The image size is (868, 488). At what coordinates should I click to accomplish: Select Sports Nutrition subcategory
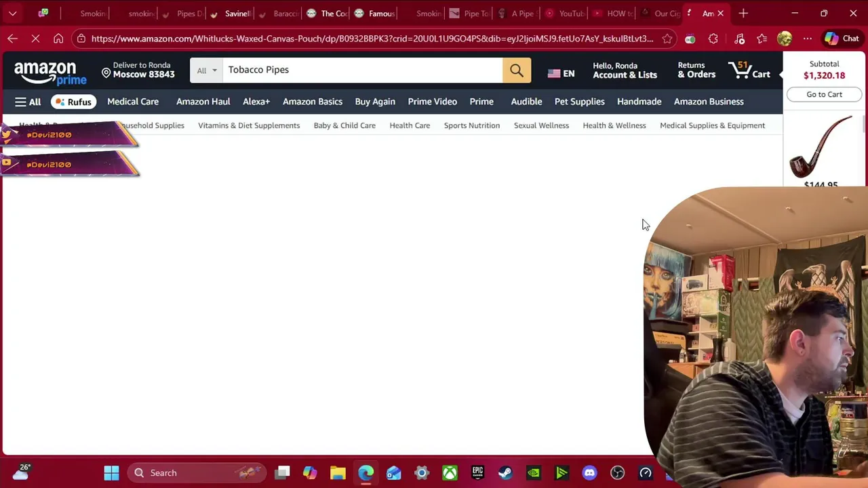click(x=472, y=125)
